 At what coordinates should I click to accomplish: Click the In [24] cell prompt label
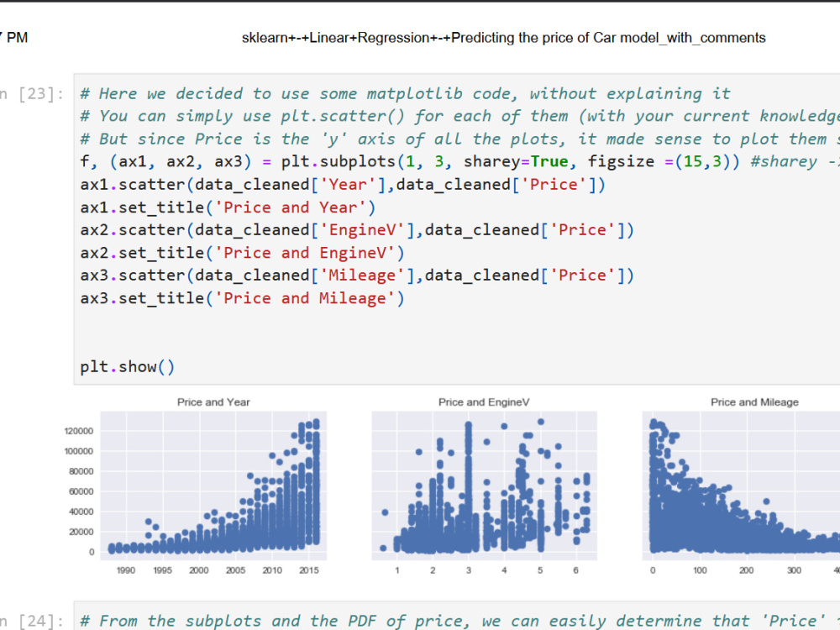point(32,621)
